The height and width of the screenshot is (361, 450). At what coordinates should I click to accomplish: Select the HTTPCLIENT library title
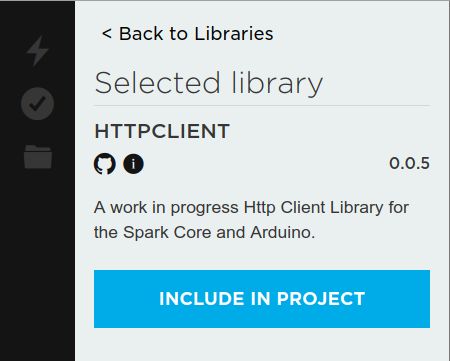click(x=162, y=131)
